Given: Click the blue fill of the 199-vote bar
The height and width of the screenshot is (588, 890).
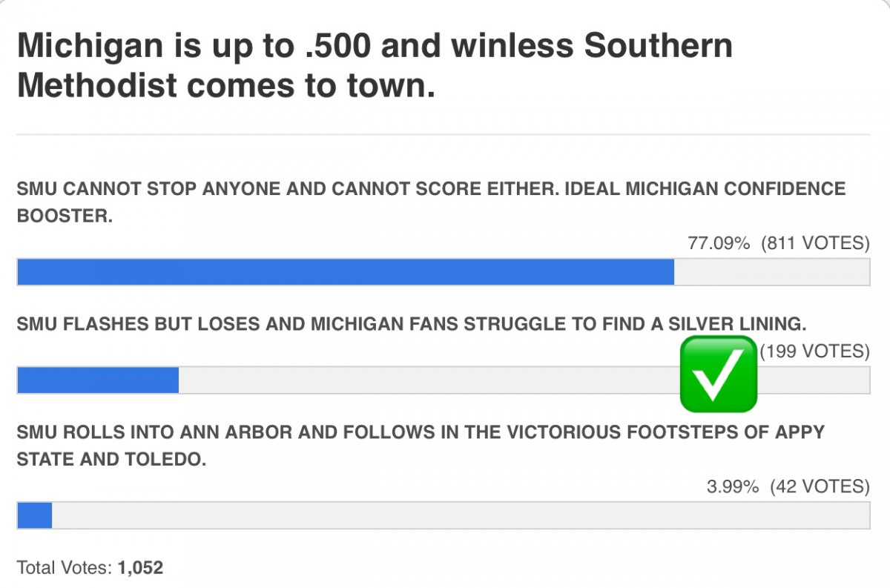Looking at the screenshot, I should click(x=97, y=380).
